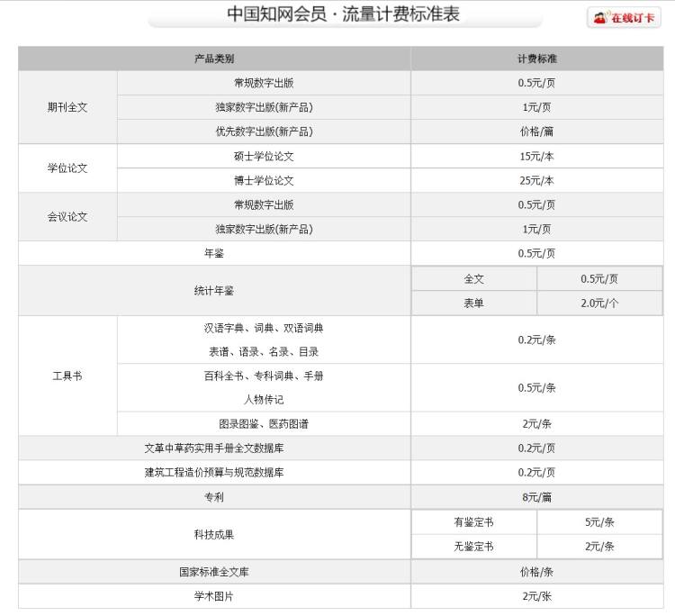Select 1元/页 for 会议论文 独家数字出版

click(536, 229)
